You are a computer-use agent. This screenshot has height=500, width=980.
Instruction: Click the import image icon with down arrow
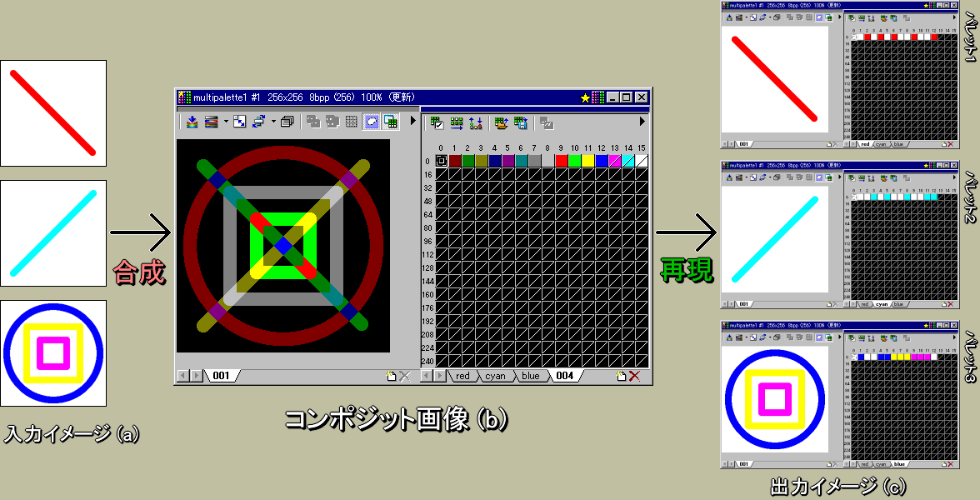pos(192,122)
